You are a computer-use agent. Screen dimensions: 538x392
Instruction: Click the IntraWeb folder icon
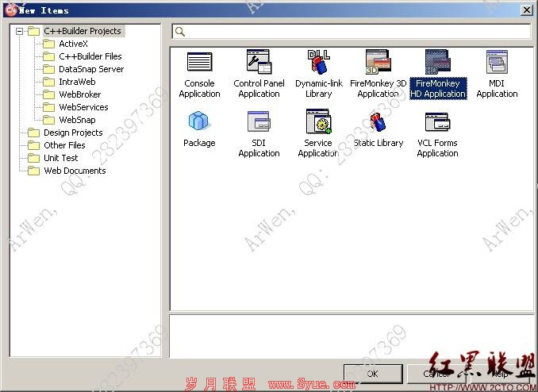48,82
